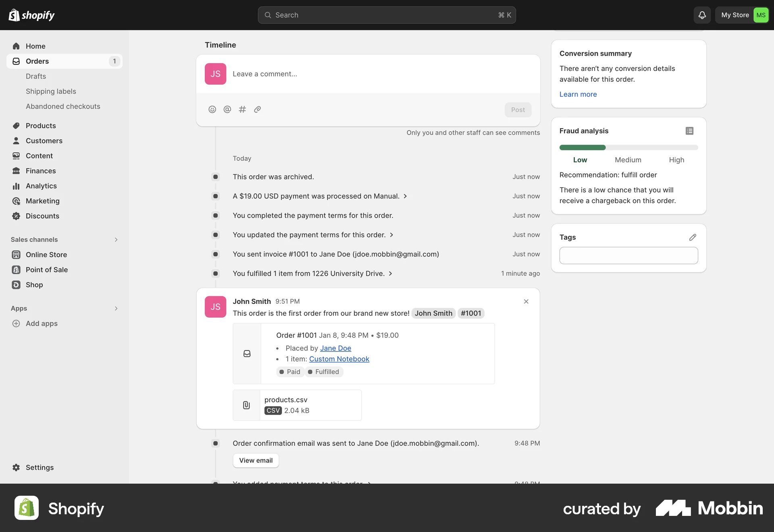Open the Shop sales channel
Screen dimensions: 774x532
[x=34, y=285]
